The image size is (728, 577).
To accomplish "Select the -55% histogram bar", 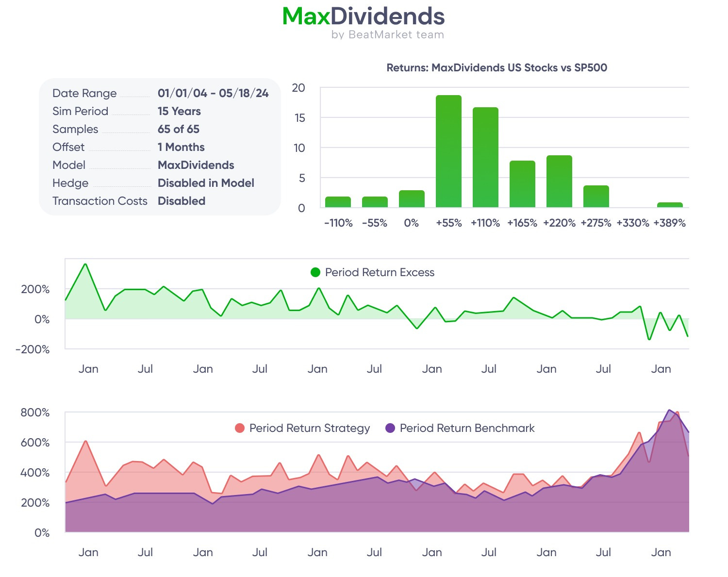I will [x=375, y=202].
